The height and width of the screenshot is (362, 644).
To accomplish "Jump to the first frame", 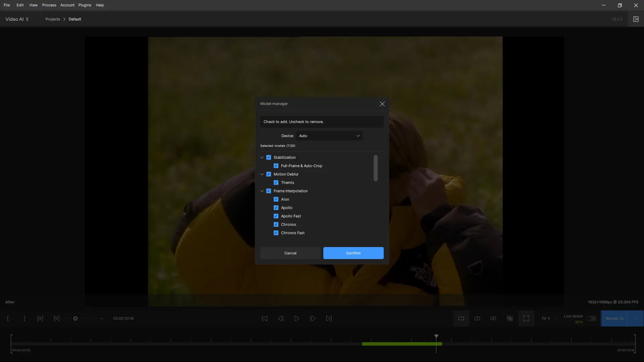I will 264,318.
